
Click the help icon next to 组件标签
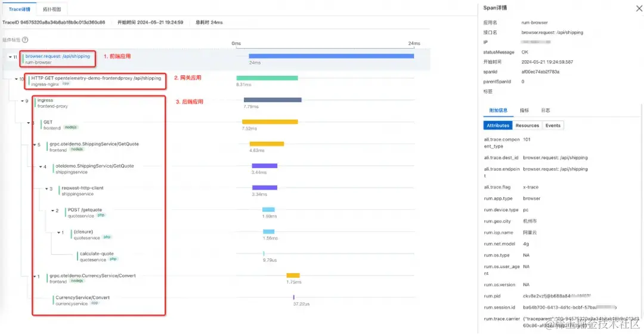click(x=25, y=40)
